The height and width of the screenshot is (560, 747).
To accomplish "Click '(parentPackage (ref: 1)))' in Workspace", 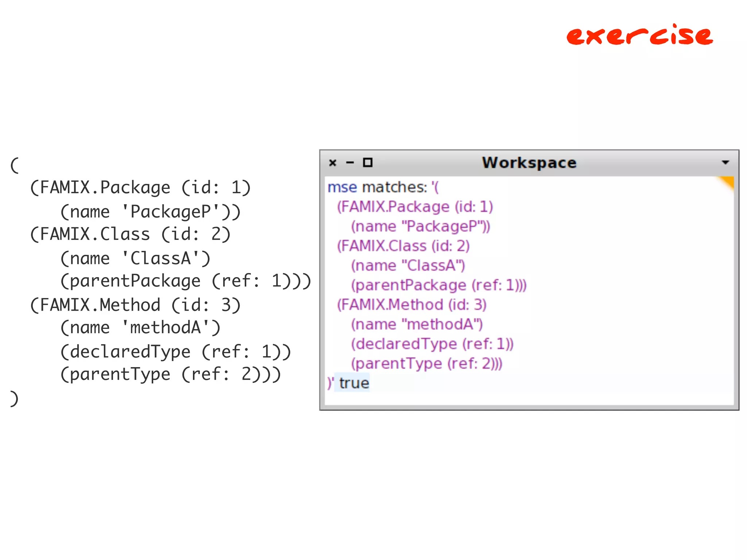I will point(439,285).
